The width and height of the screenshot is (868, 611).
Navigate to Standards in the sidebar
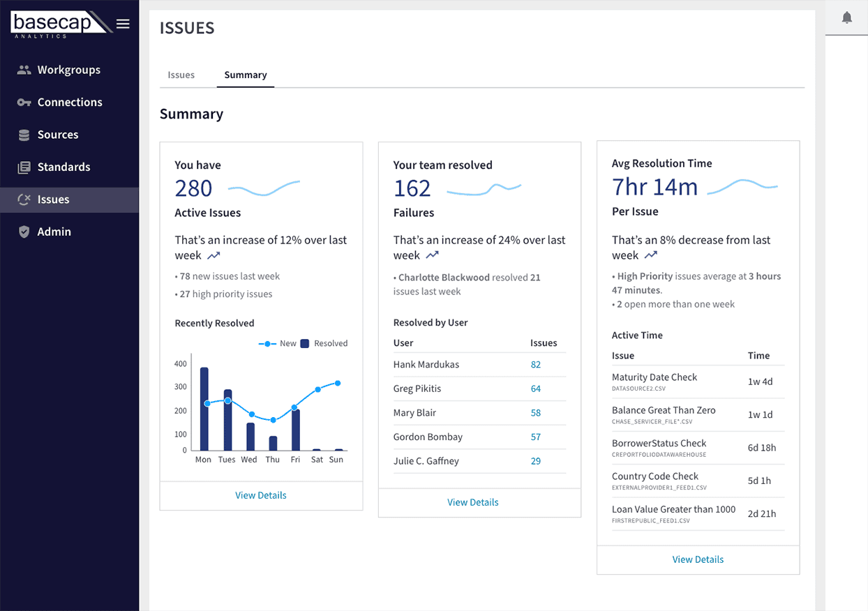point(69,167)
